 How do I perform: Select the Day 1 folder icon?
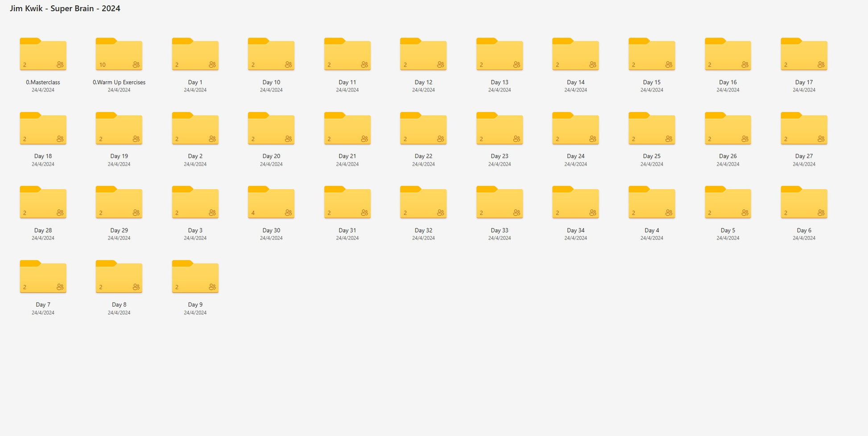point(195,54)
